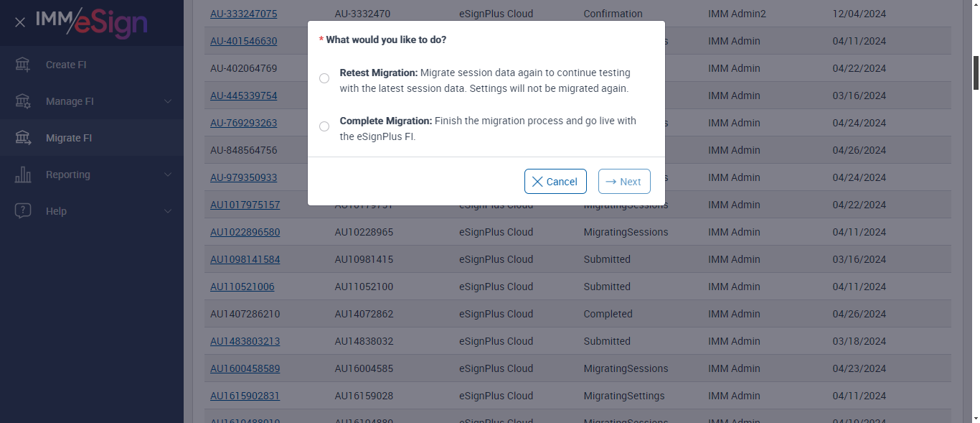Close the sidebar with the X icon

pyautogui.click(x=20, y=22)
